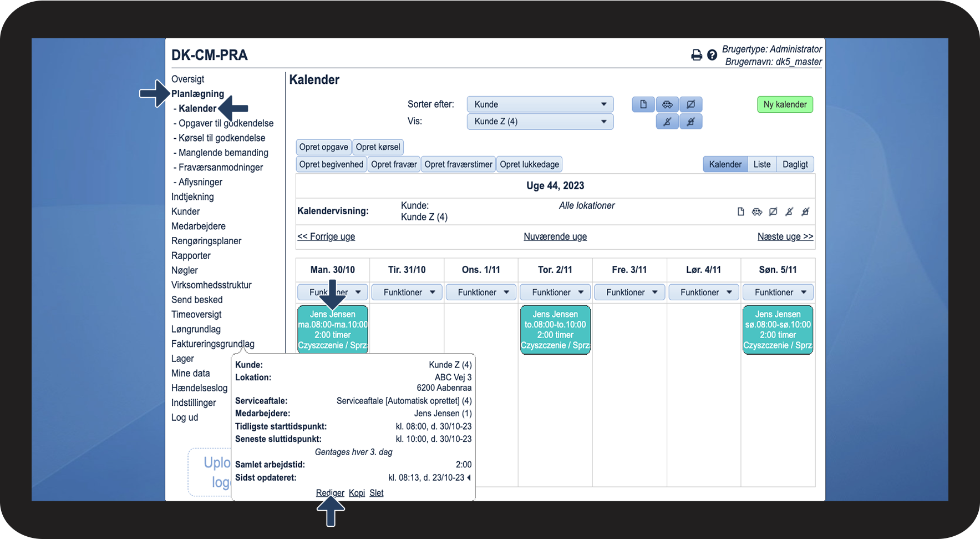Open Medarbejdere in the left sidebar menu
The width and height of the screenshot is (980, 539).
click(198, 226)
